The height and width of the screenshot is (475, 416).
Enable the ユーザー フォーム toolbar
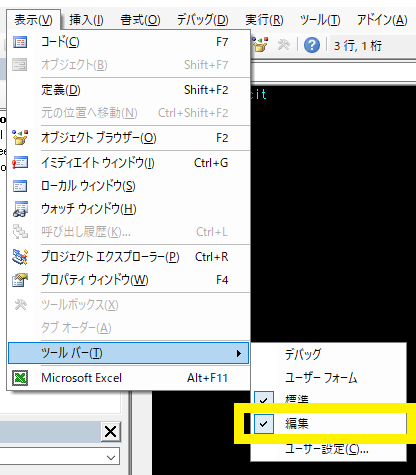tap(329, 378)
